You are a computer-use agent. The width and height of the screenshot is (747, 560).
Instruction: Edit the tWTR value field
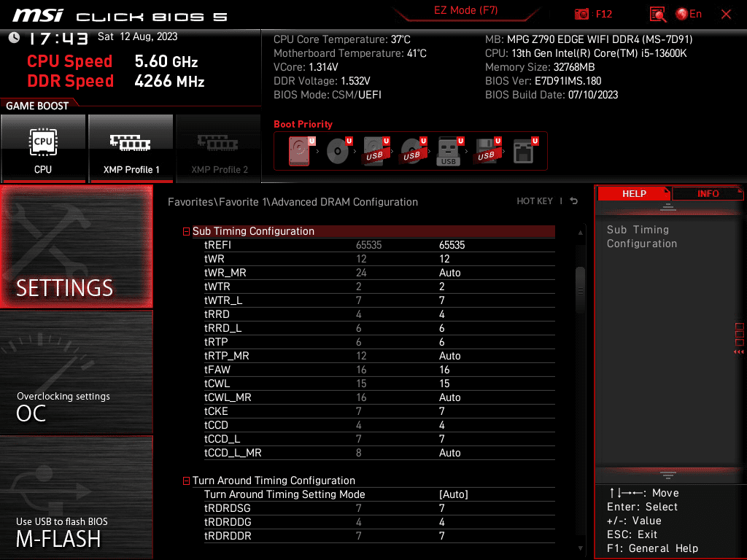[x=441, y=286]
